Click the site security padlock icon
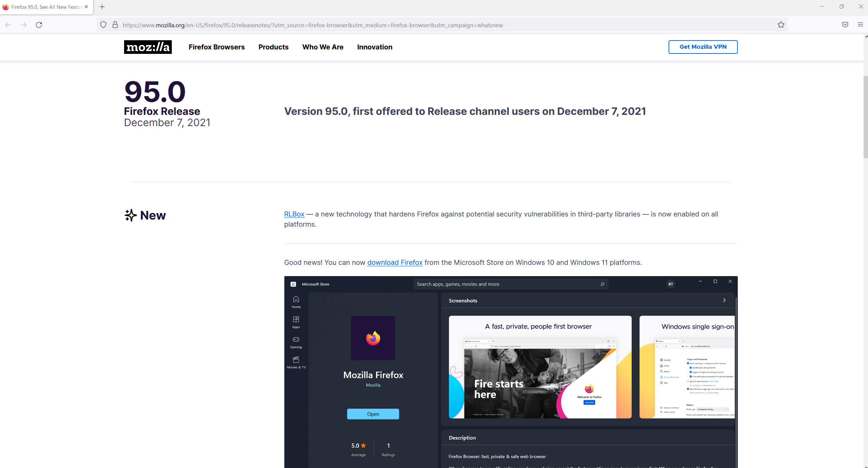The image size is (868, 468). 115,25
